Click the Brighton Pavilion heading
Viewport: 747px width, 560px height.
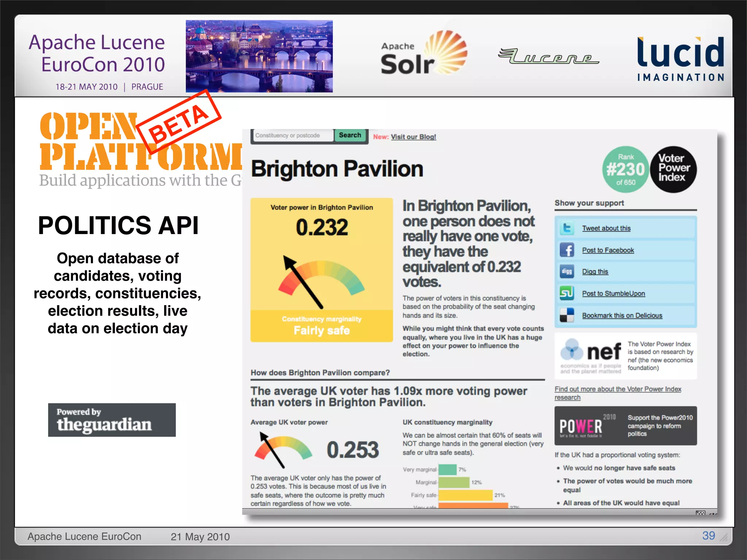tap(337, 169)
